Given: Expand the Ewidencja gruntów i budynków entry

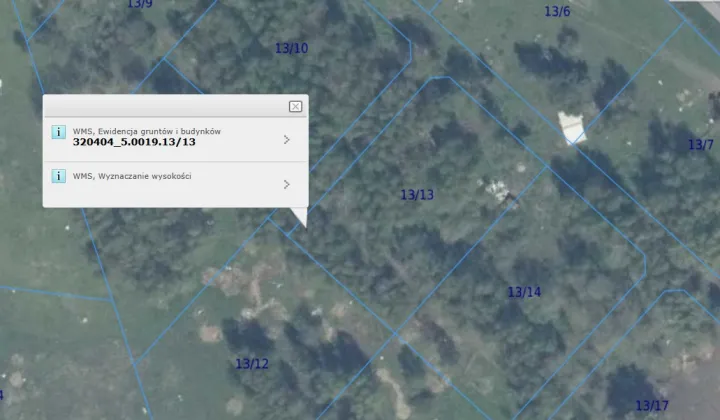Looking at the screenshot, I should [287, 140].
